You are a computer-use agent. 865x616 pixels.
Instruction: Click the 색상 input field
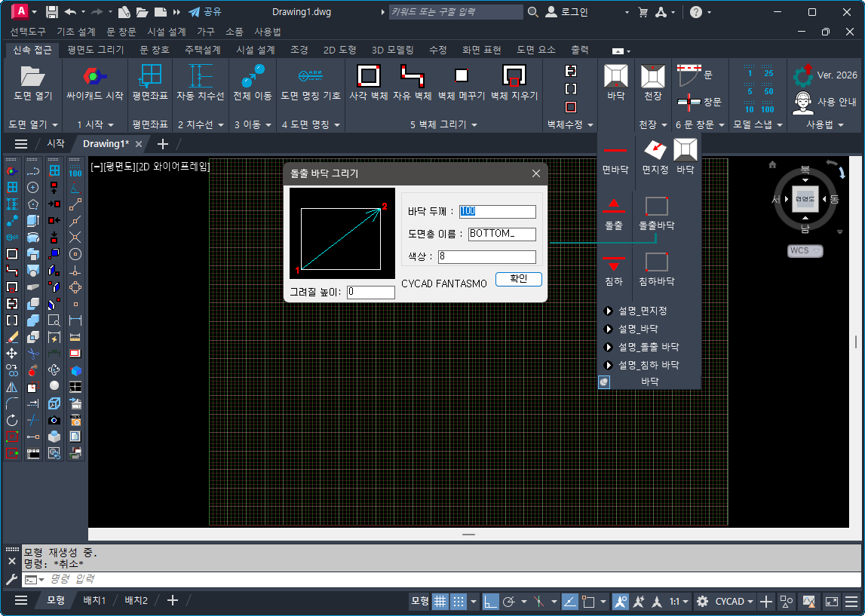[x=486, y=256]
